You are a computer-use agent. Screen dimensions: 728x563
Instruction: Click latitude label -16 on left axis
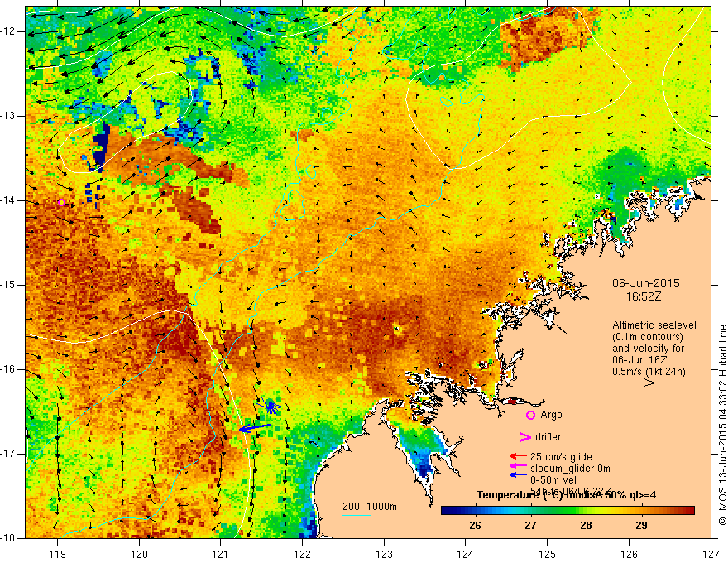click(x=9, y=369)
